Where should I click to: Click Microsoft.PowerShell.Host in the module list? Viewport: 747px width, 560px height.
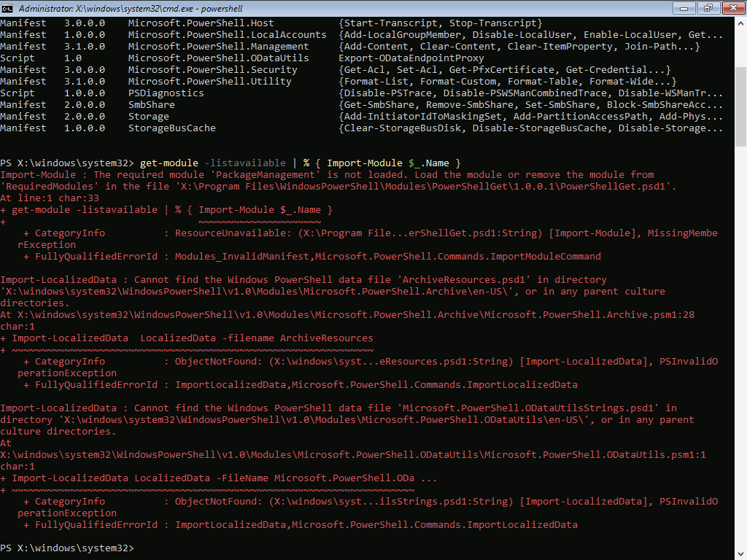(201, 23)
